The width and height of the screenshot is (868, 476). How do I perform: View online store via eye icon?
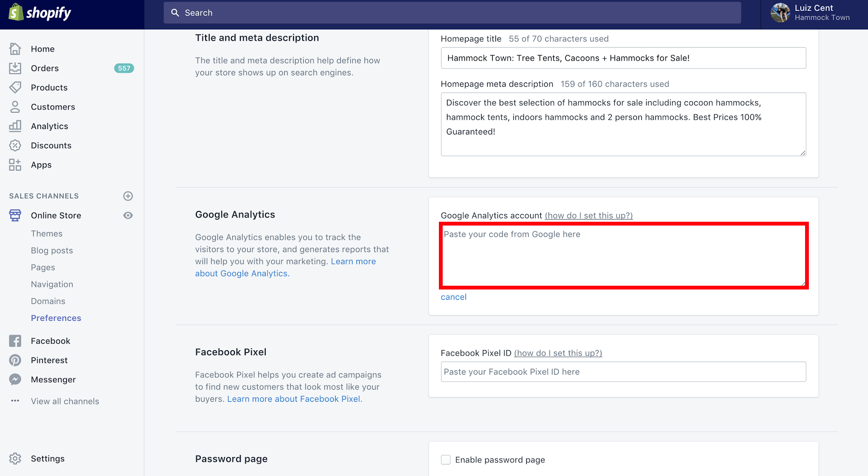point(128,215)
